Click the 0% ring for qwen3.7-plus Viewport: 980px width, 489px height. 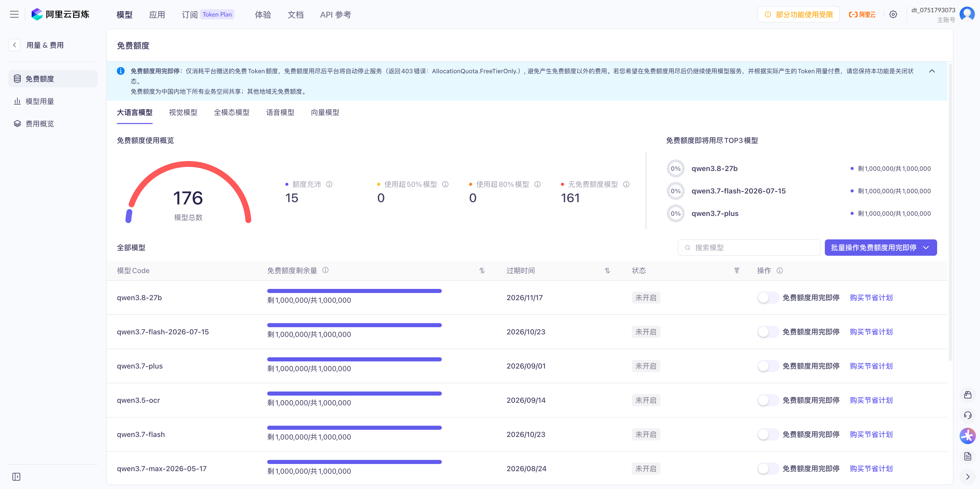[676, 213]
